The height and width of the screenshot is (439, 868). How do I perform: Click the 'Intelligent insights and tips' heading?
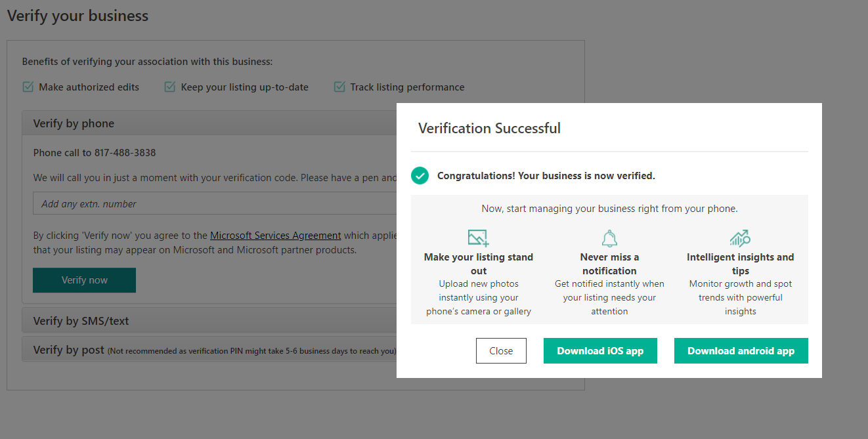point(741,264)
